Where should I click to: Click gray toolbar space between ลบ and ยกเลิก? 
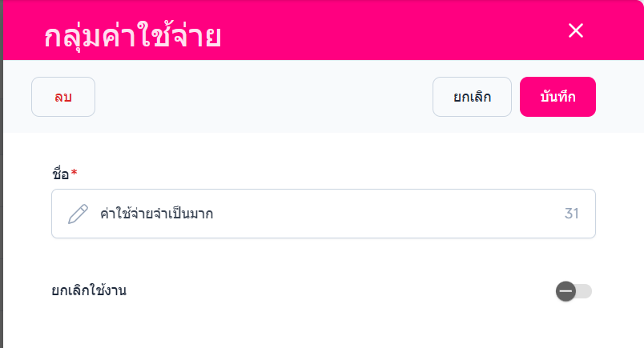click(264, 97)
